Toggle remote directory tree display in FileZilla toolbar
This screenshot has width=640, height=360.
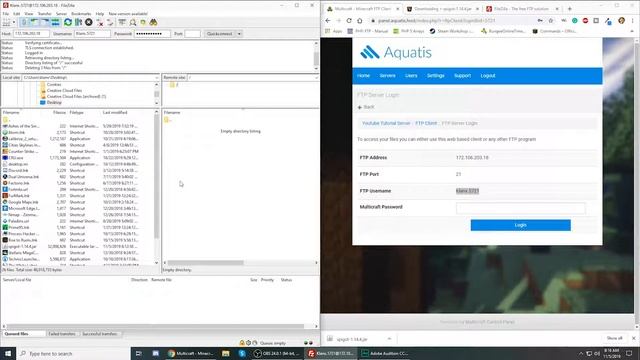click(x=45, y=22)
